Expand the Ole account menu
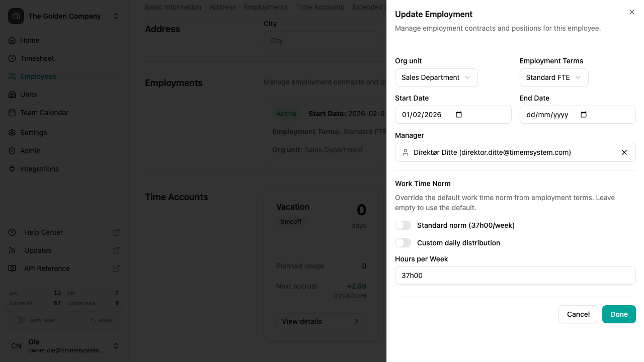The height and width of the screenshot is (362, 644). coord(116,346)
